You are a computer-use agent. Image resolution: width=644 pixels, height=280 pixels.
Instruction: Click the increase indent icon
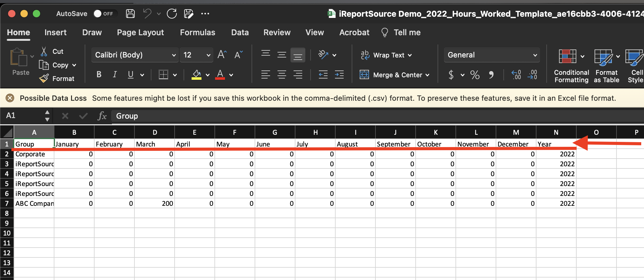coord(339,74)
